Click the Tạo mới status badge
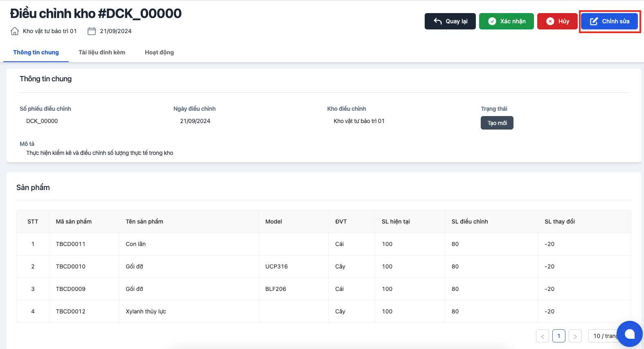644x349 pixels. [497, 123]
